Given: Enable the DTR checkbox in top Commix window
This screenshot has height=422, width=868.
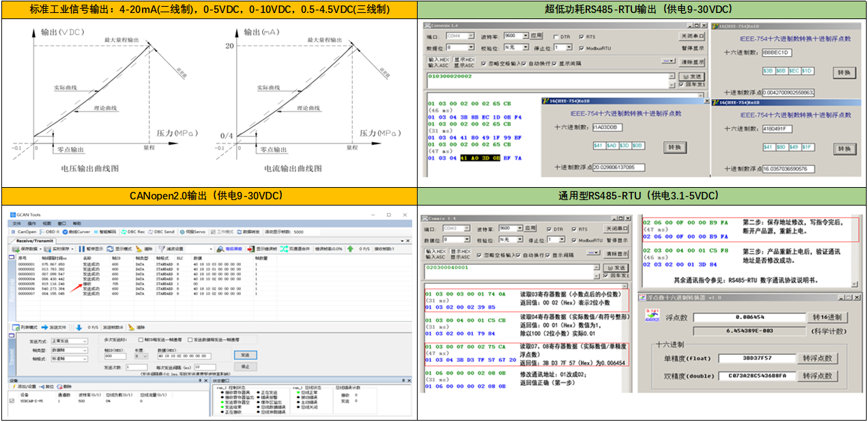Looking at the screenshot, I should click(556, 36).
